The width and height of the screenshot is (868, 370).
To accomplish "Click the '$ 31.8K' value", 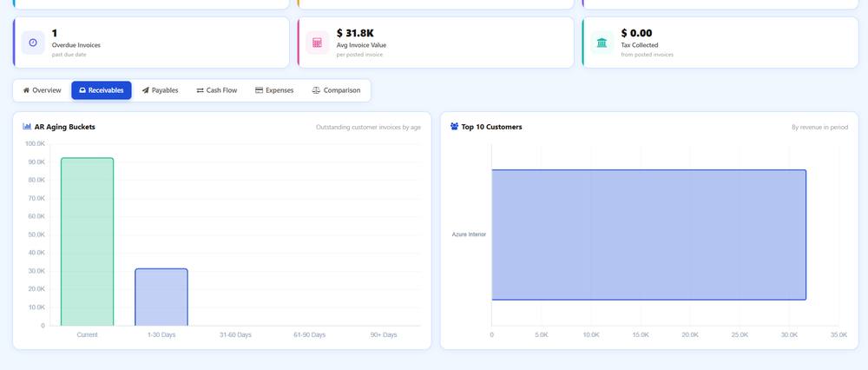I will click(355, 33).
